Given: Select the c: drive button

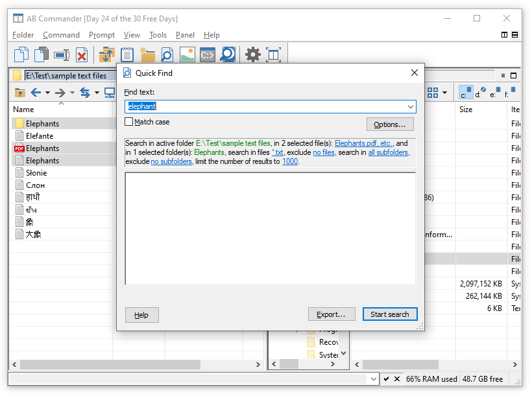Looking at the screenshot, I should click(466, 92).
